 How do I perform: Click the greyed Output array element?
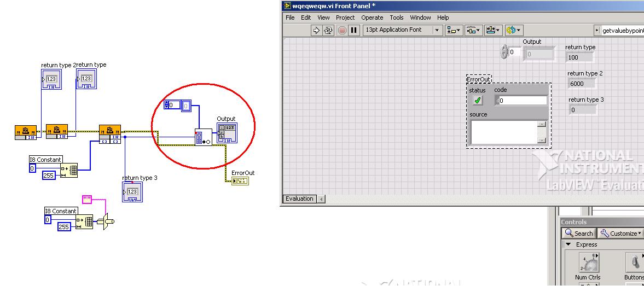pyautogui.click(x=539, y=54)
